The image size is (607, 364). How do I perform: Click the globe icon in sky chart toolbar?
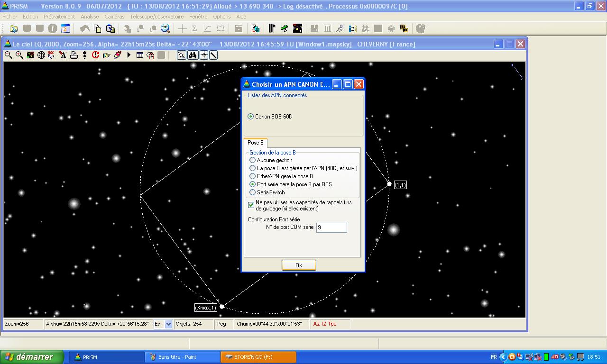pos(41,55)
